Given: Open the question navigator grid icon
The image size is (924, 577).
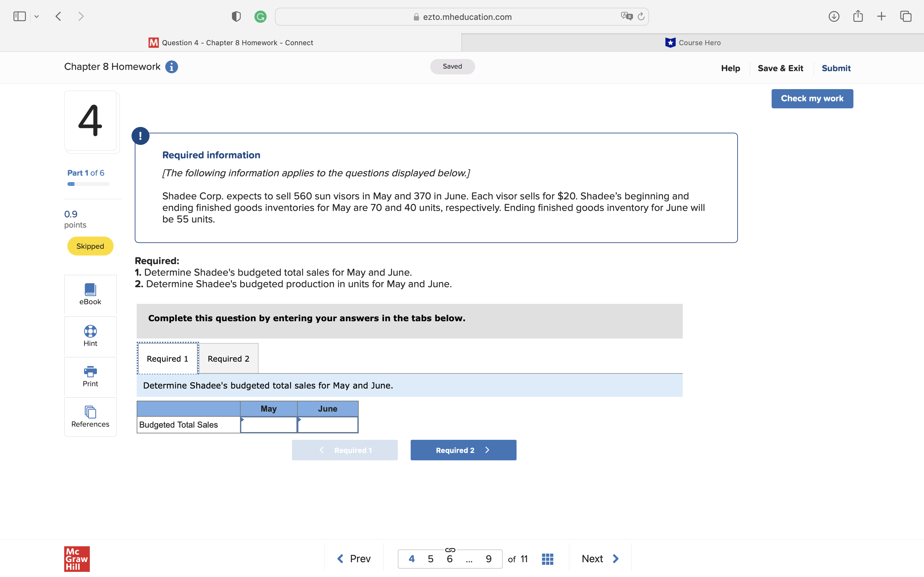Looking at the screenshot, I should click(547, 558).
